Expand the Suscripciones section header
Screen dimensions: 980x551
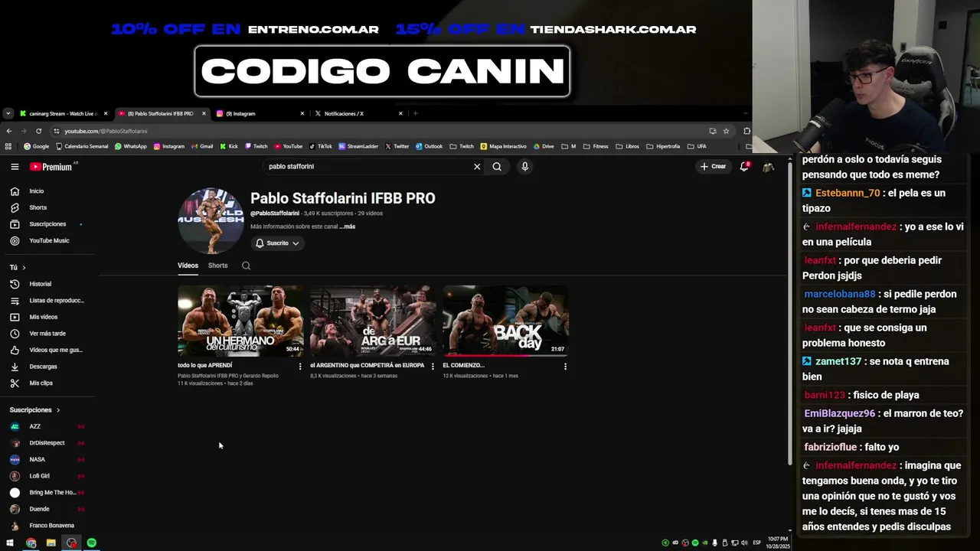pos(35,410)
